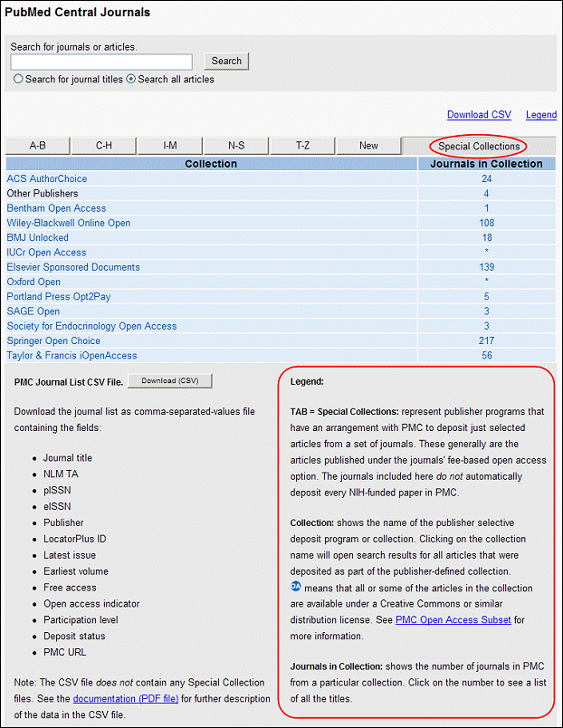The width and height of the screenshot is (563, 728).
Task: Select the Special Collections tab
Action: click(479, 147)
